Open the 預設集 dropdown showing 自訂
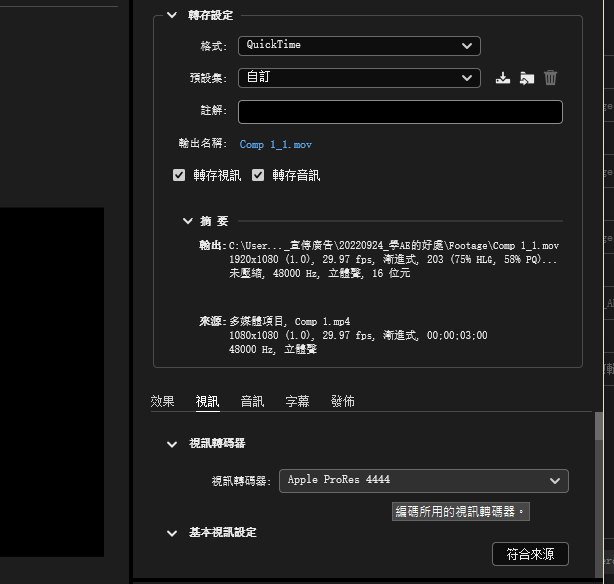 tap(359, 77)
